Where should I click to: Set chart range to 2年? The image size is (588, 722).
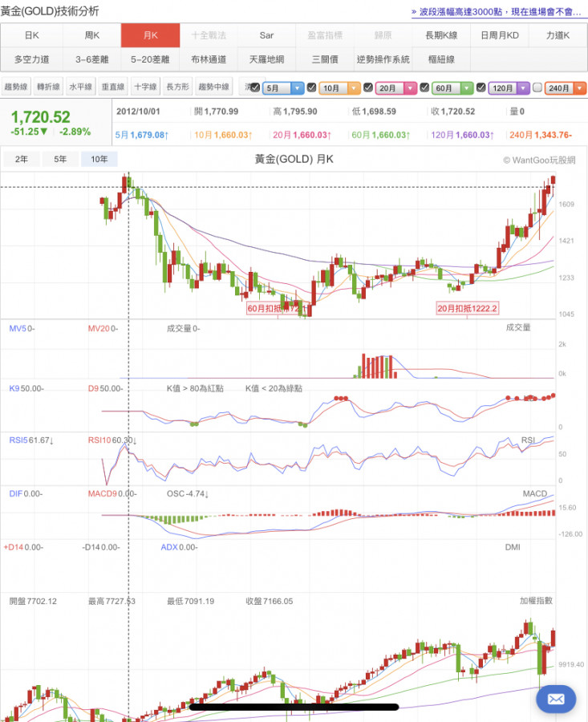point(22,159)
